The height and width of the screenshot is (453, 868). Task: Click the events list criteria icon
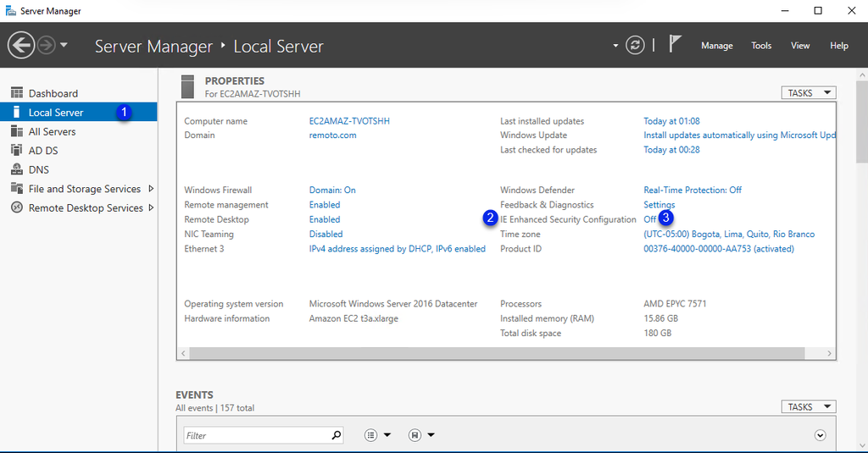click(x=370, y=435)
